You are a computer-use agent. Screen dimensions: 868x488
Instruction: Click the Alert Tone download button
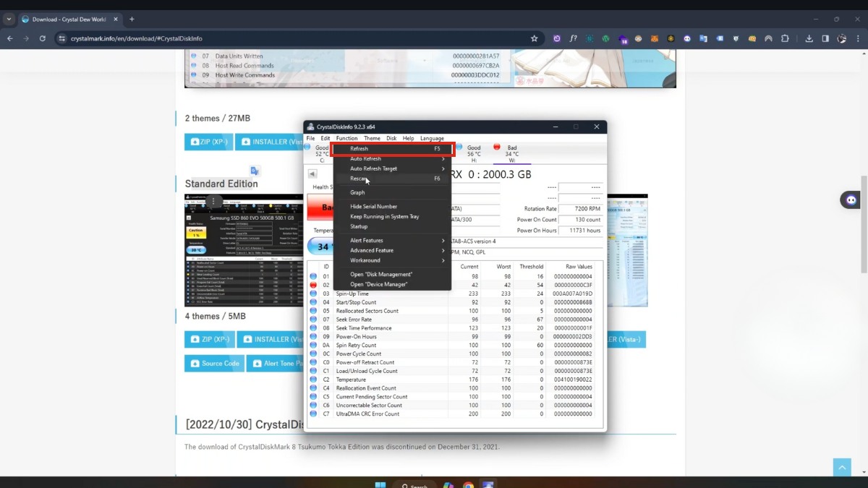click(x=275, y=363)
